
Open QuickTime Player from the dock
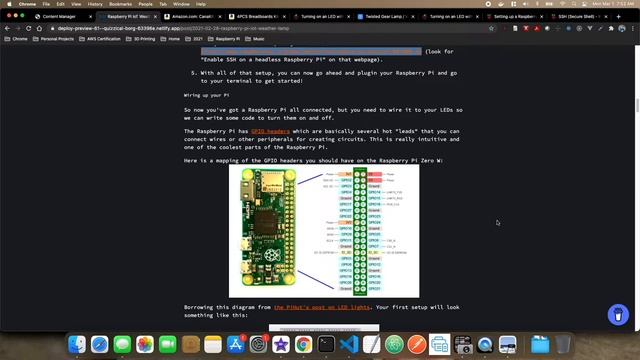[x=485, y=344]
